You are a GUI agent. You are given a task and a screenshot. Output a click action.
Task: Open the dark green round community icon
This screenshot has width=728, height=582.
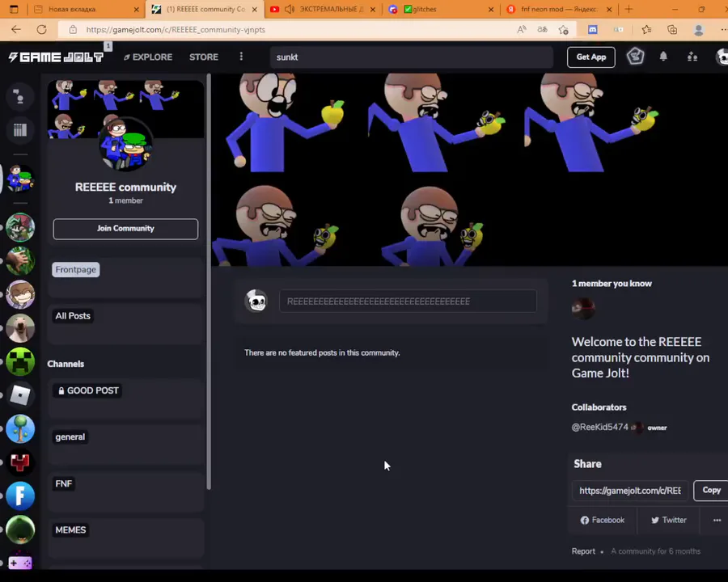click(20, 529)
